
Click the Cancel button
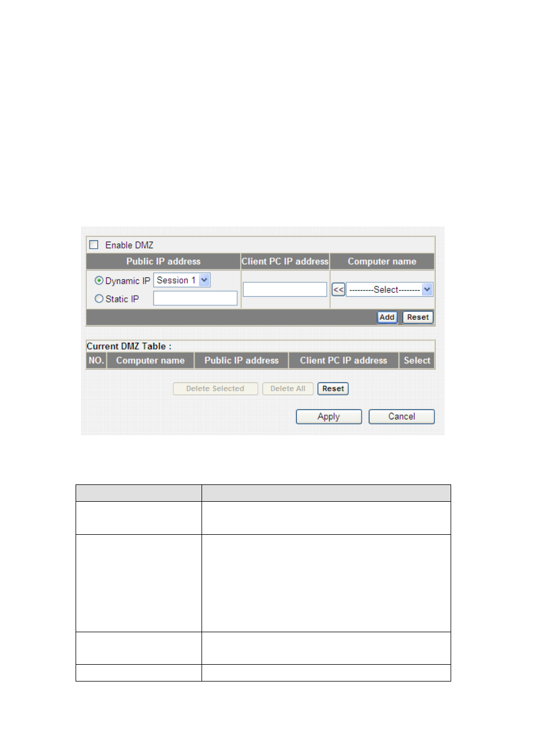(x=402, y=417)
